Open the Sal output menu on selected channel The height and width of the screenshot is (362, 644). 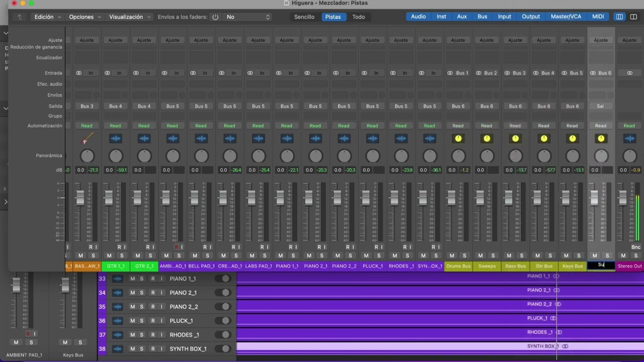(x=601, y=106)
